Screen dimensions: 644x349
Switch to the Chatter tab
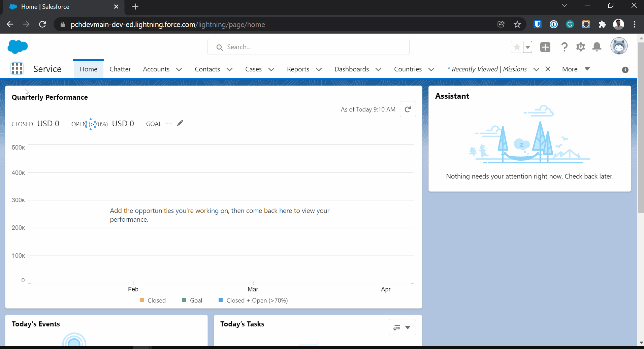(x=120, y=69)
